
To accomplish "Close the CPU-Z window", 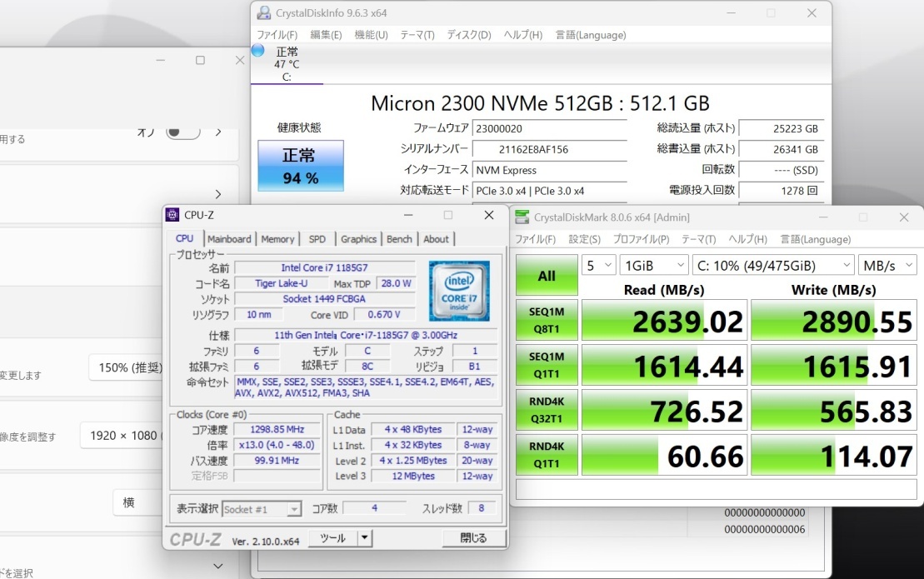I will pyautogui.click(x=489, y=215).
